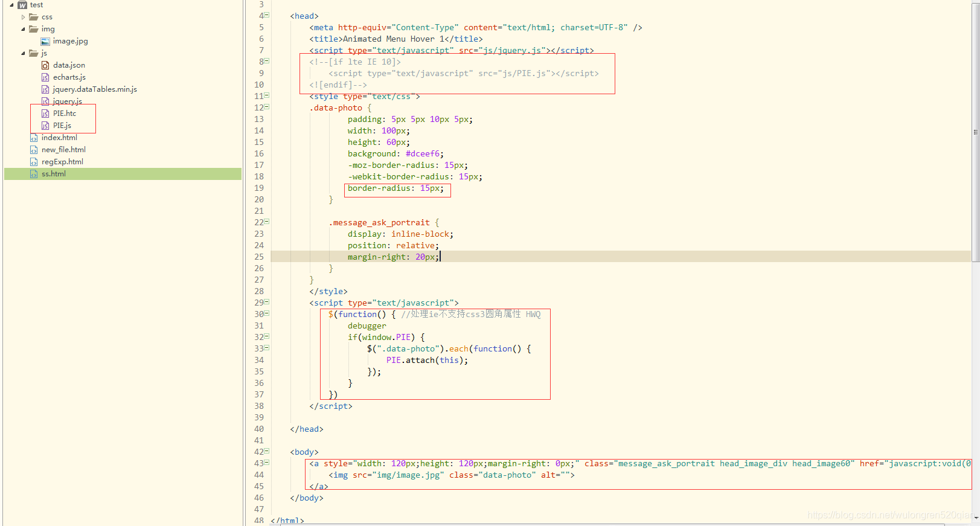The image size is (980, 526).
Task: Click the PIE.htc file icon
Action: pos(45,114)
